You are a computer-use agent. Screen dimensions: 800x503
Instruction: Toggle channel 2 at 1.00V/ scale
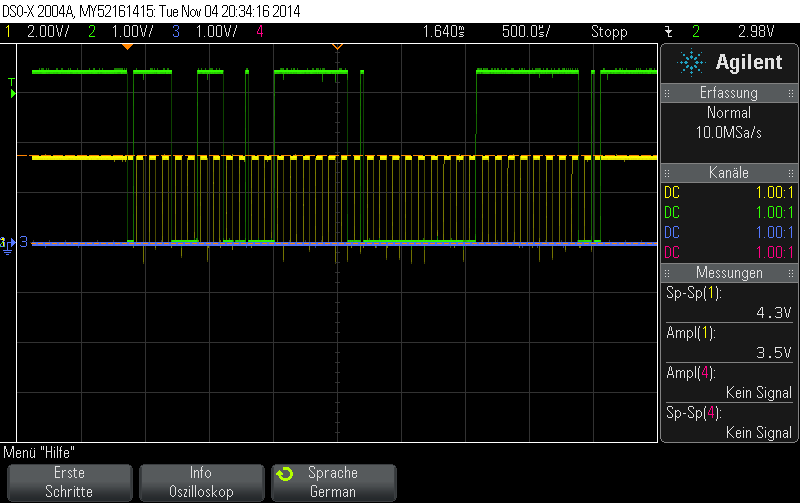point(124,32)
